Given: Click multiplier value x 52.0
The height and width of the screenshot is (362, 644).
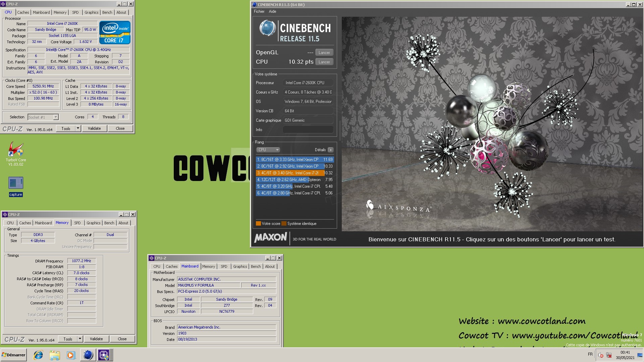Looking at the screenshot, I should 43,93.
